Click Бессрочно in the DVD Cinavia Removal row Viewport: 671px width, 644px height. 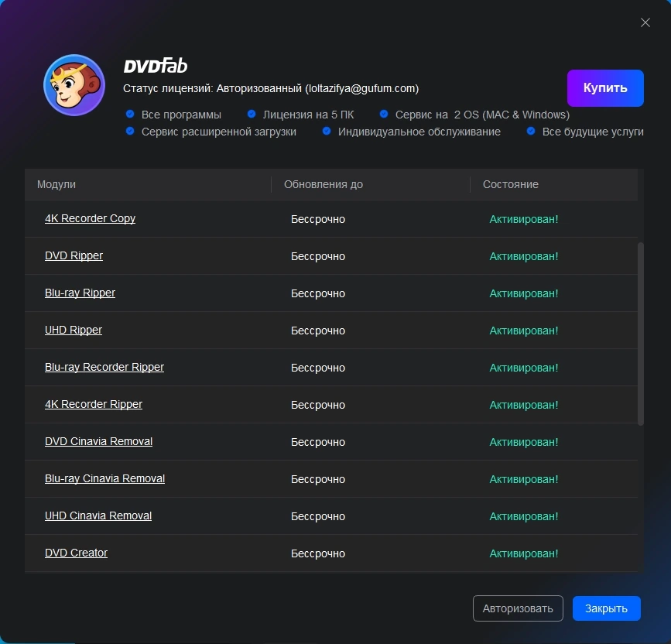pyautogui.click(x=318, y=442)
